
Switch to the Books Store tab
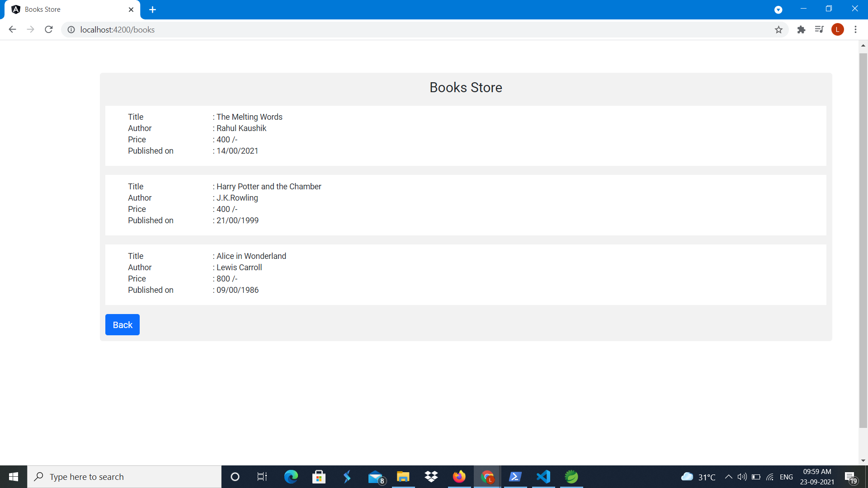coord(68,9)
